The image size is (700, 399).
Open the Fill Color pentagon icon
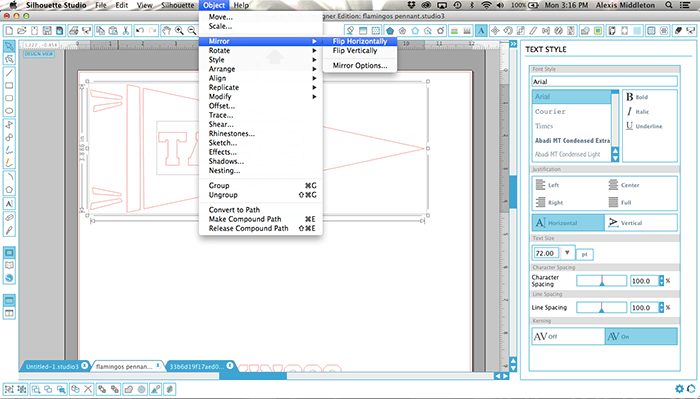point(390,31)
